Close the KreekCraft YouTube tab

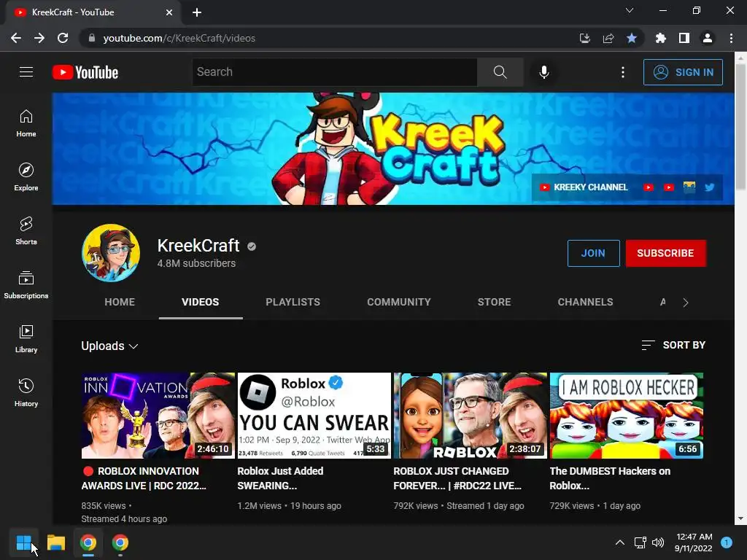169,12
